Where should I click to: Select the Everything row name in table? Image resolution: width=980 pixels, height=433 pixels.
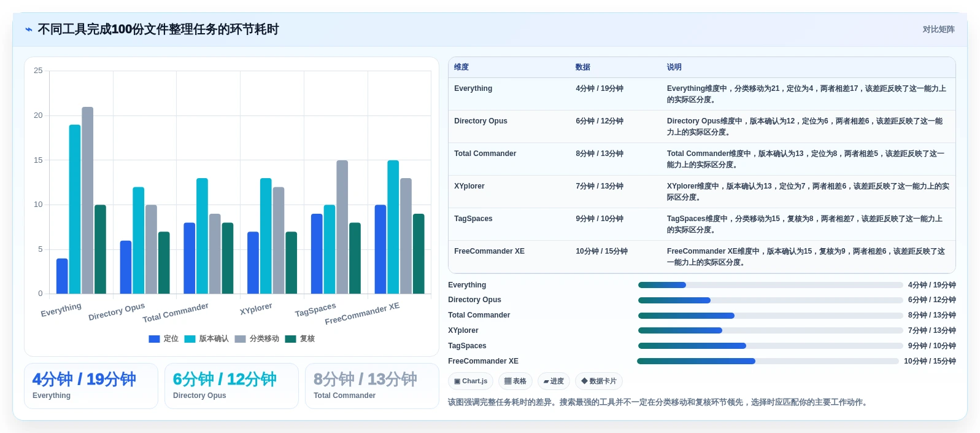pyautogui.click(x=473, y=88)
